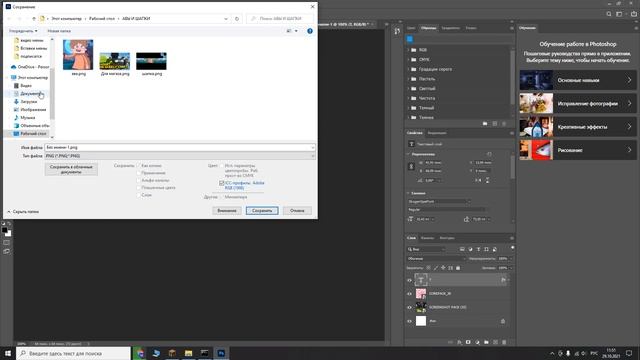Filter layers by shape layer type
Image resolution: width=640 pixels, height=360 pixels.
click(x=487, y=249)
